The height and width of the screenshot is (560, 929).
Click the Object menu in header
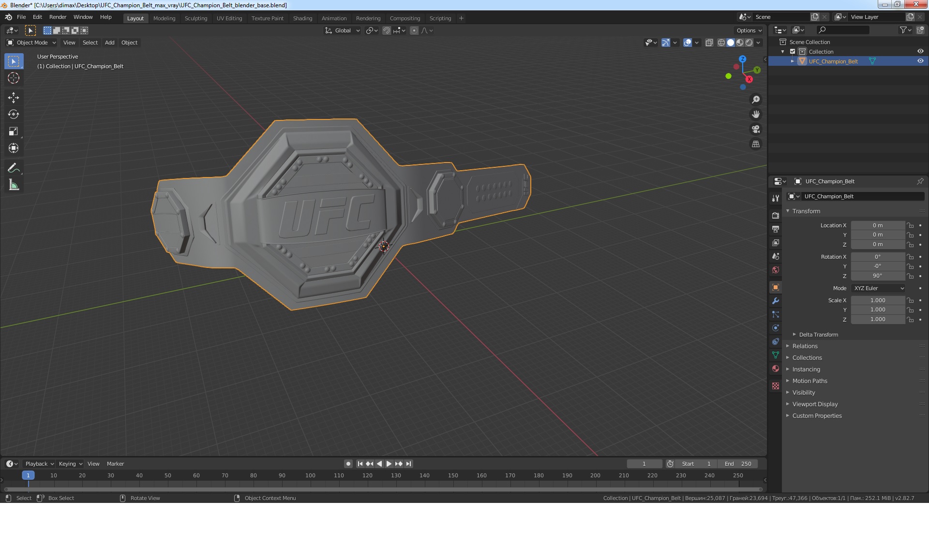[129, 43]
